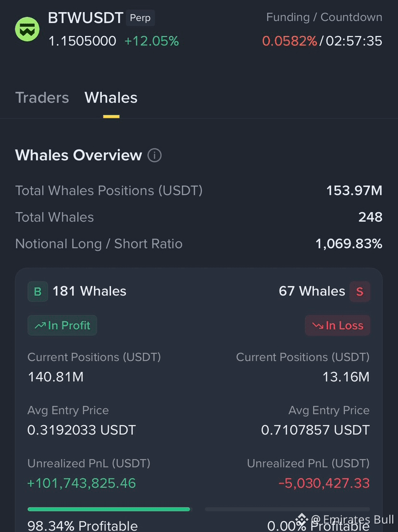
Task: Tap the Notional Long / Short Ratio value
Action: pos(349,243)
